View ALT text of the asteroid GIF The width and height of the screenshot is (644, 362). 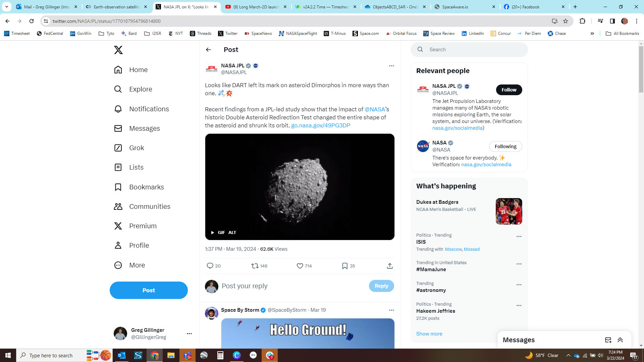(232, 232)
